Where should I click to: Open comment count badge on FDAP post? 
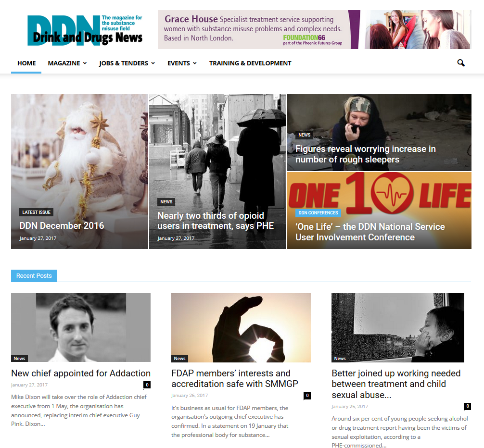click(307, 396)
